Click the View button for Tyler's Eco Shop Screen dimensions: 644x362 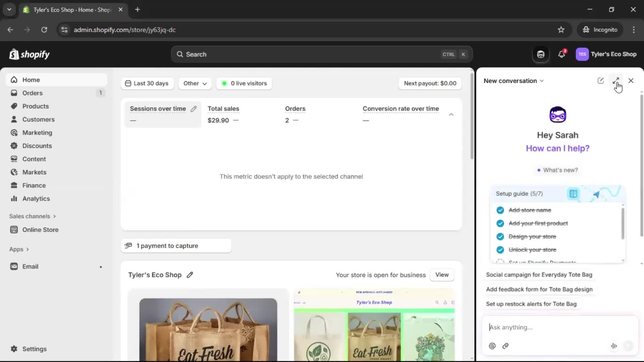click(x=442, y=275)
